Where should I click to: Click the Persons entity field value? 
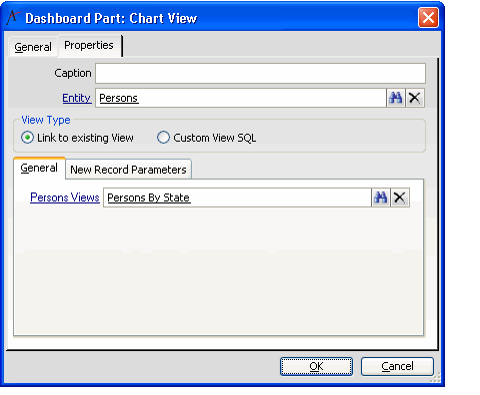coord(241,98)
